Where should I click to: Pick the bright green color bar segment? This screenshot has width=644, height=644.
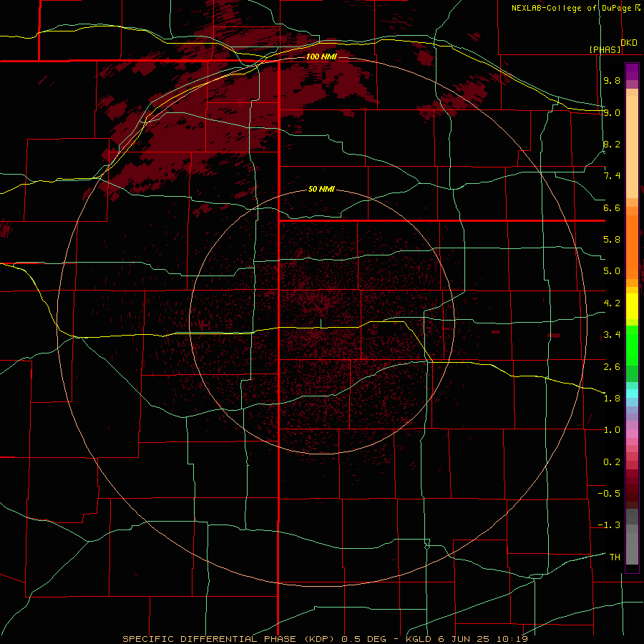pyautogui.click(x=632, y=346)
